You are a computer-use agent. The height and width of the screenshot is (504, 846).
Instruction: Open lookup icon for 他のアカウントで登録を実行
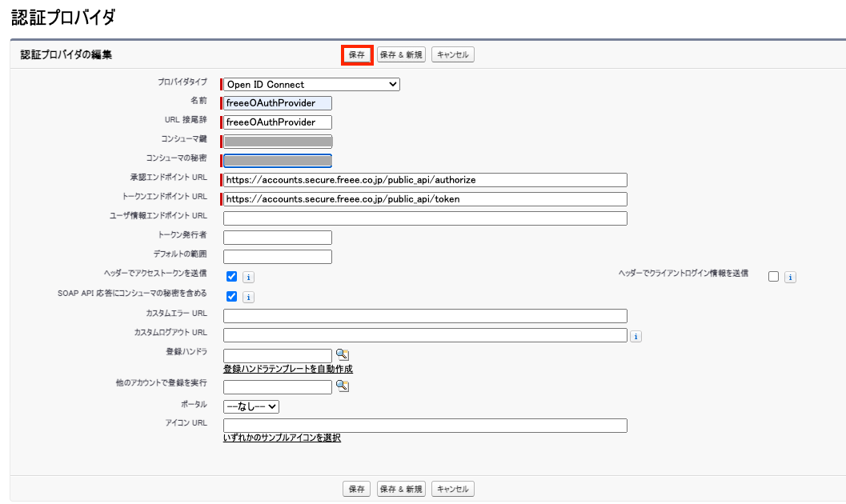[x=342, y=386]
